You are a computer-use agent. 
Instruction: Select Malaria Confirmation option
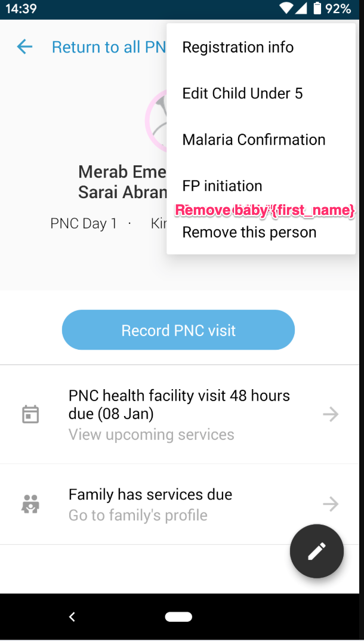pyautogui.click(x=254, y=139)
